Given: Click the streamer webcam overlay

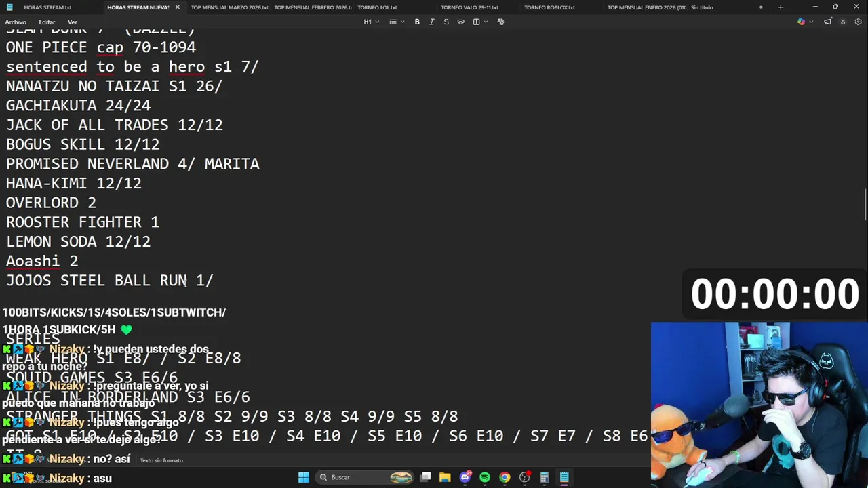Looking at the screenshot, I should pyautogui.click(x=759, y=405).
